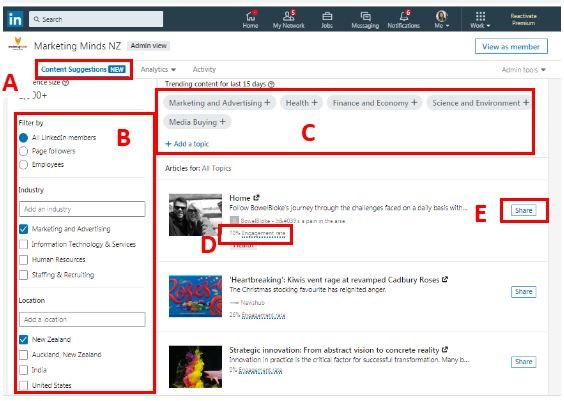Image resolution: width=564 pixels, height=401 pixels.
Task: Click the Newshub source label
Action: coord(253,303)
